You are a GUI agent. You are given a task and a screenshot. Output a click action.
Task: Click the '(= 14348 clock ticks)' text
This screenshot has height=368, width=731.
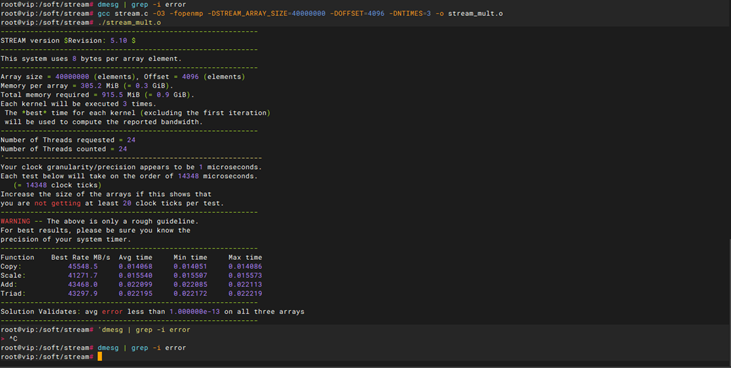[57, 185]
